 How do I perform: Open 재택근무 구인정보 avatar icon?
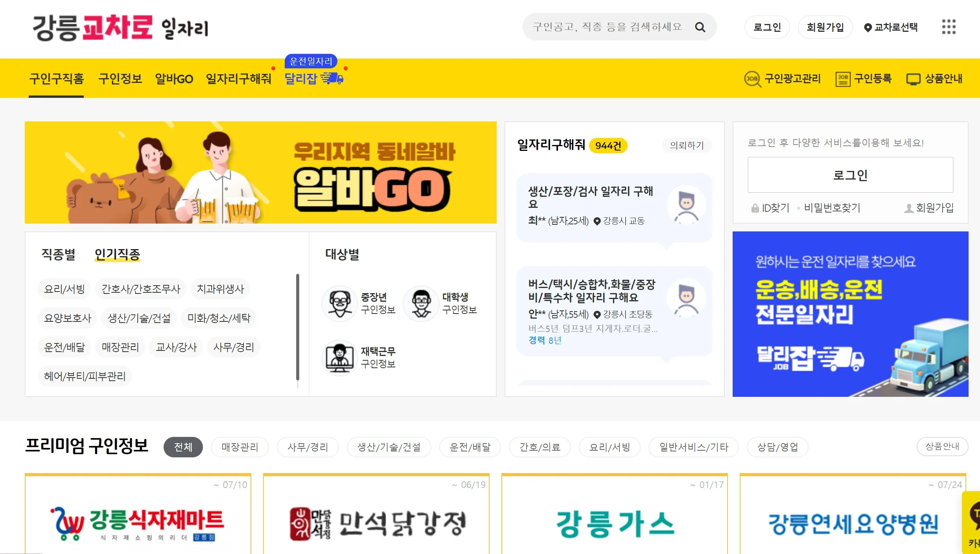340,358
